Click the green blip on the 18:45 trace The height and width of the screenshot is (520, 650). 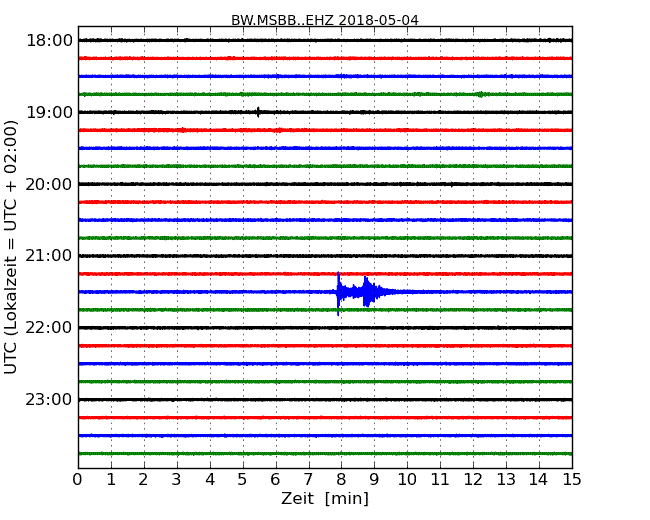(482, 94)
